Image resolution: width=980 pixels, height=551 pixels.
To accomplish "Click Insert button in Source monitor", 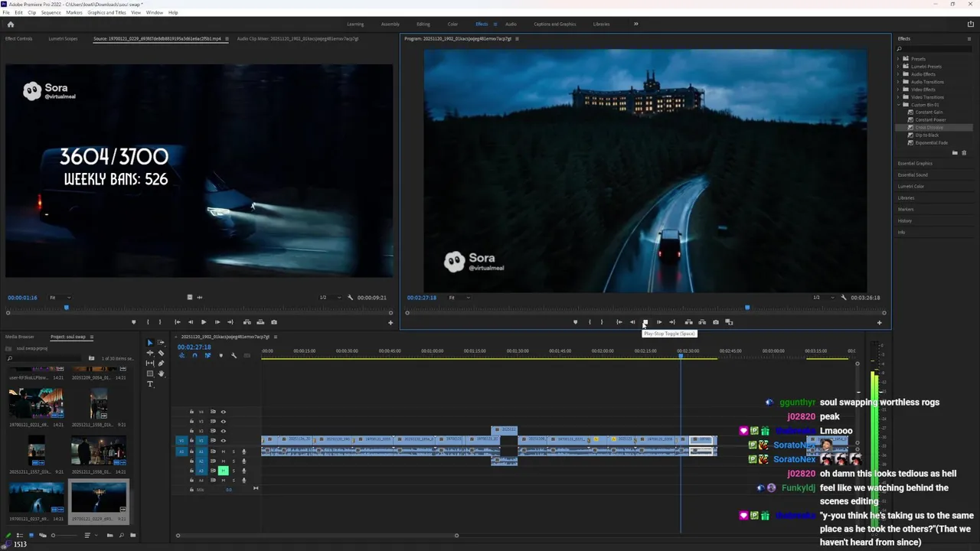I will [247, 322].
